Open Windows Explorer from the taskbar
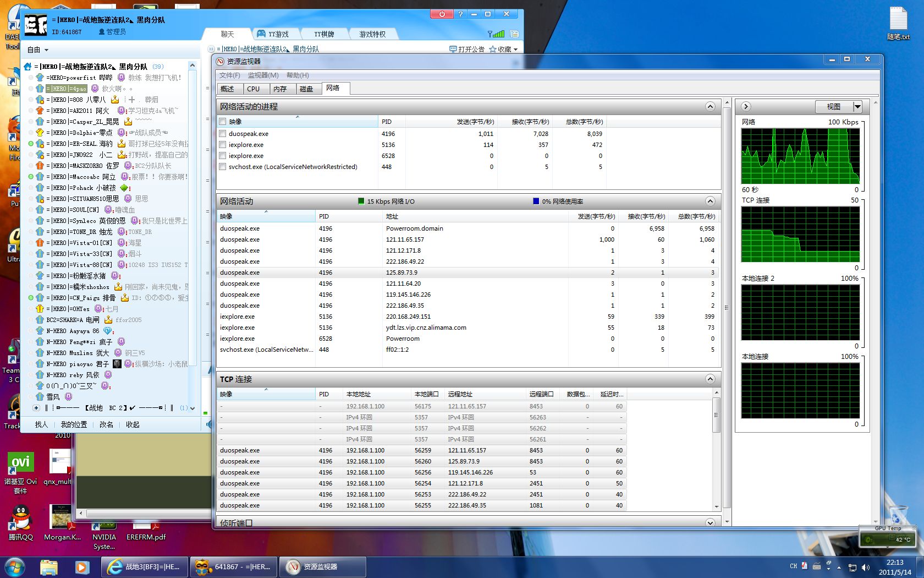The image size is (924, 578). 48,566
